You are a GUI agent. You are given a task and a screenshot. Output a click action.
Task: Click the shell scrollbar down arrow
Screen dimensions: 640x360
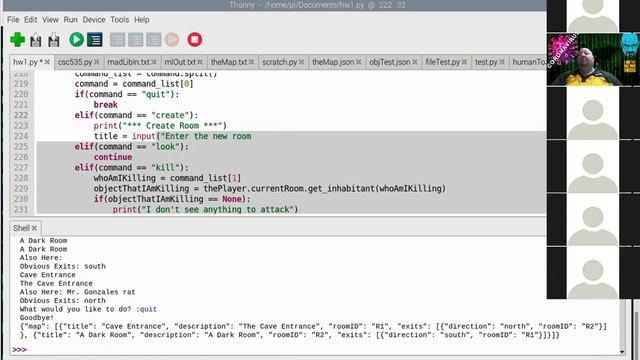(622, 352)
